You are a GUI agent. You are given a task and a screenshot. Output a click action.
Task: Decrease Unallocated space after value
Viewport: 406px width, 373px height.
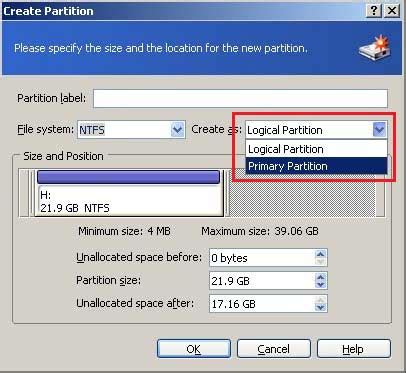(320, 308)
